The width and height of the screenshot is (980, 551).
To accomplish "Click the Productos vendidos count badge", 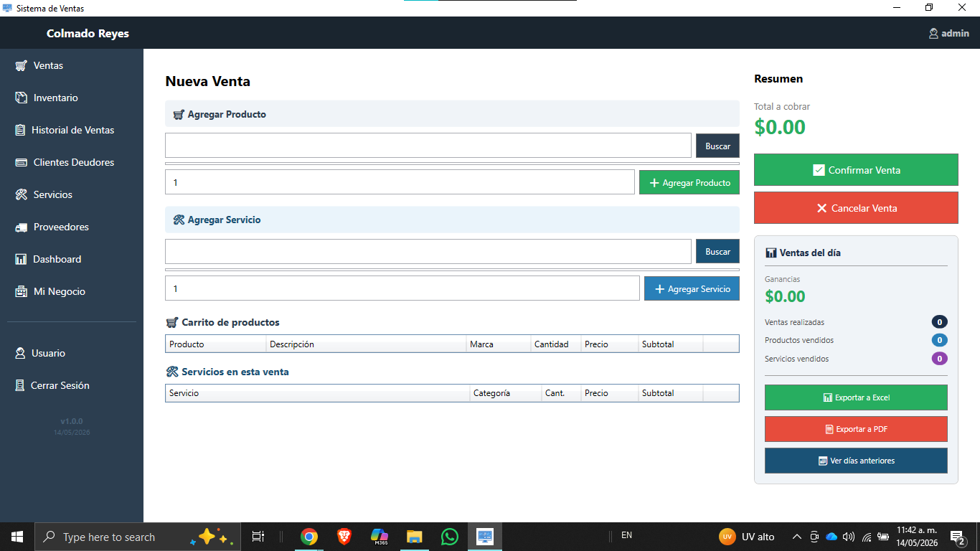I will pos(939,340).
